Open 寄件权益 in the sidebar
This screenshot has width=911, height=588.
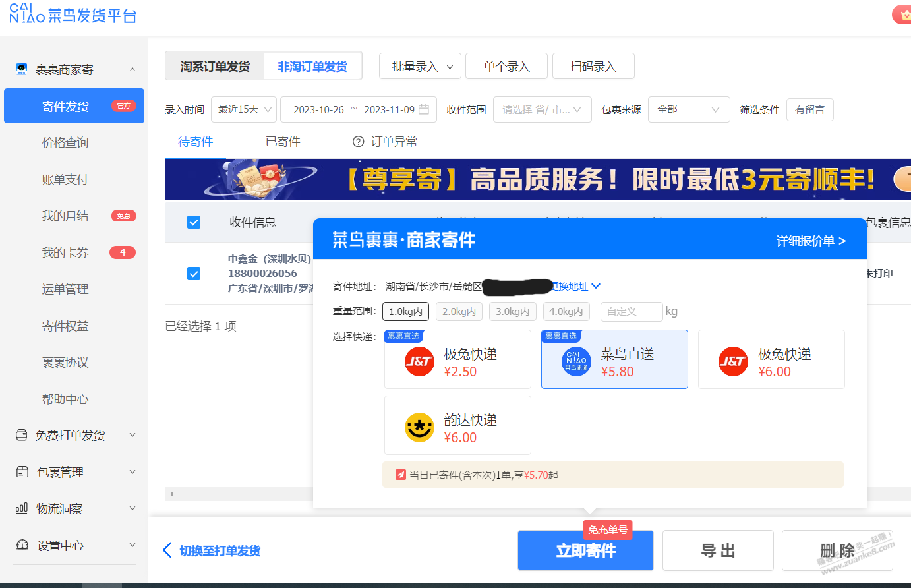tap(65, 326)
